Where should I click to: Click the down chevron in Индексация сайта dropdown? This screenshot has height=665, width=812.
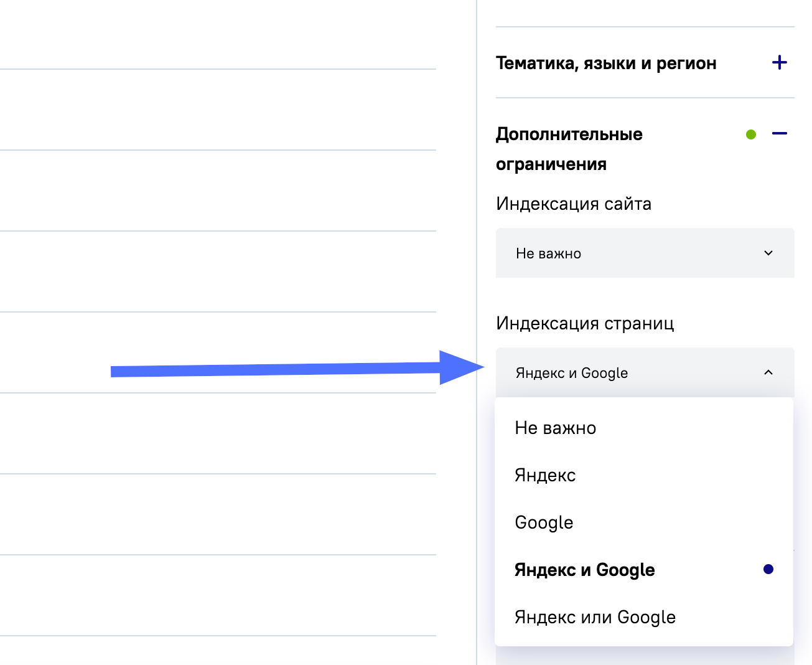[768, 253]
